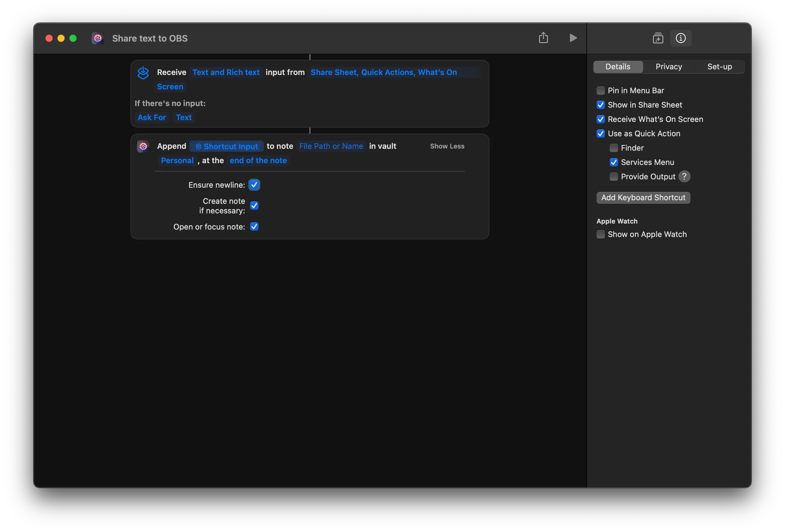
Task: Click the help question mark beside Provide Output
Action: [x=685, y=176]
